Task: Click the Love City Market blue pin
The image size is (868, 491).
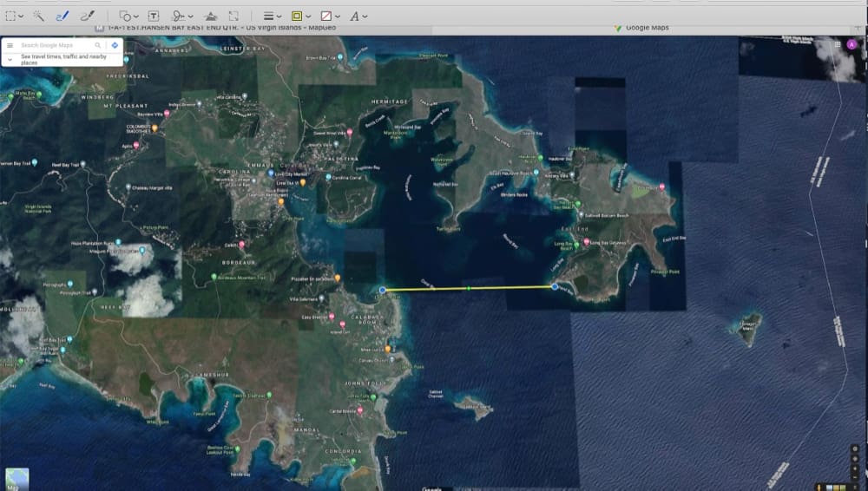Action: (x=271, y=173)
